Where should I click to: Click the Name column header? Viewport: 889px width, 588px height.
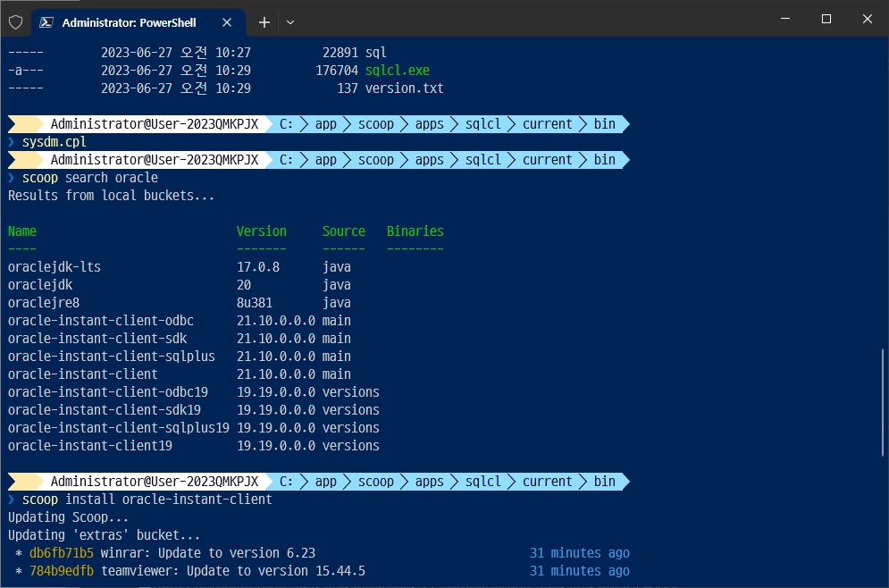coord(22,231)
